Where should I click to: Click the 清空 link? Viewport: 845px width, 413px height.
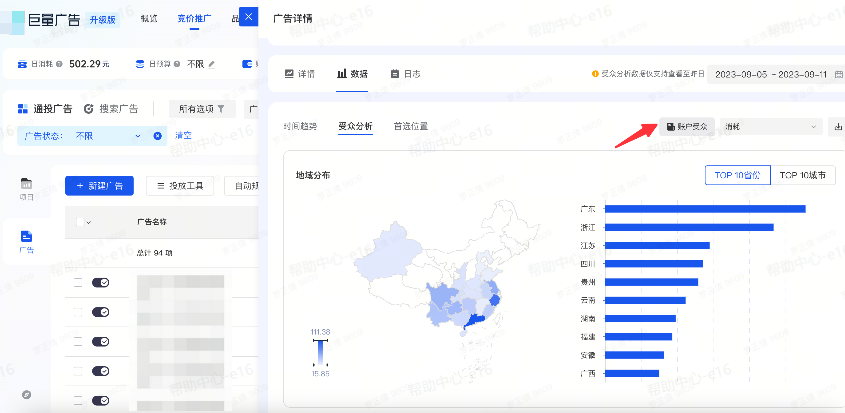point(183,136)
